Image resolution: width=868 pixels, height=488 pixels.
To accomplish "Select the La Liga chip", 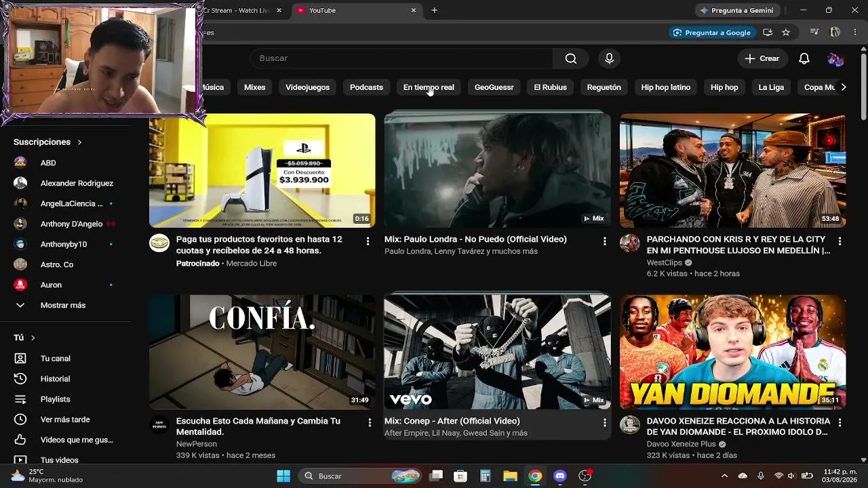I will (771, 87).
